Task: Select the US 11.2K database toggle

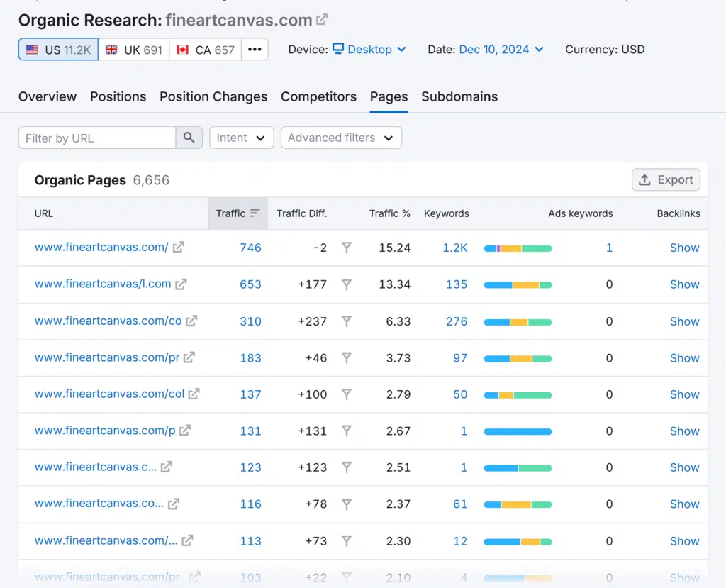Action: tap(58, 50)
